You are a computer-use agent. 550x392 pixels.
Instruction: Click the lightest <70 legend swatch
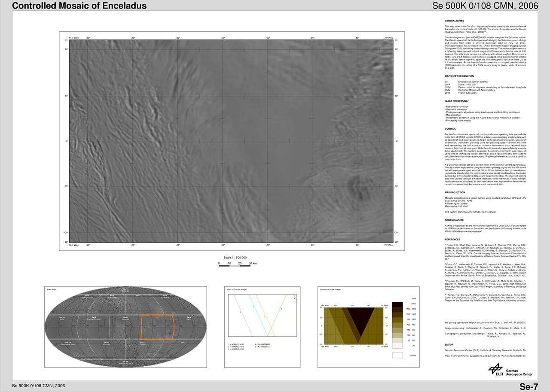[x=397, y=345]
